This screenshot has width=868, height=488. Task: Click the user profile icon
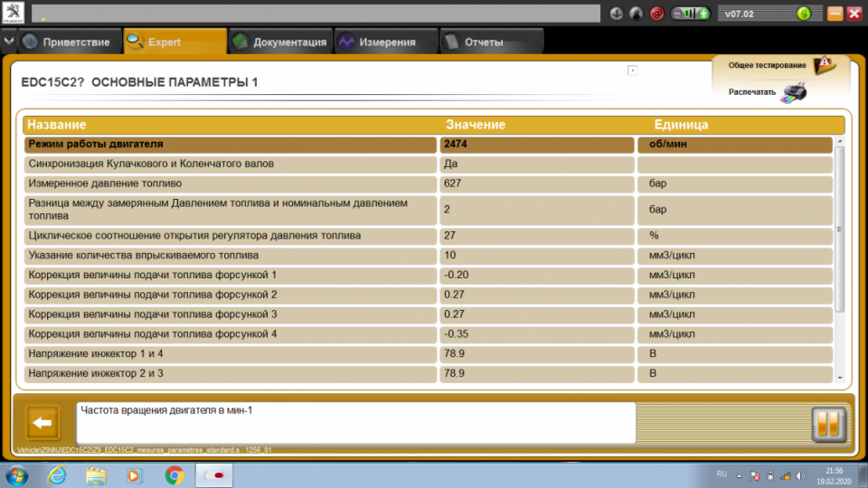[637, 14]
